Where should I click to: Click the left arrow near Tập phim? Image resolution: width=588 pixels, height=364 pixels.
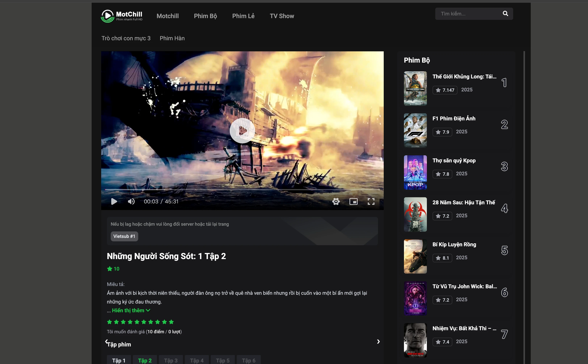coord(107,341)
